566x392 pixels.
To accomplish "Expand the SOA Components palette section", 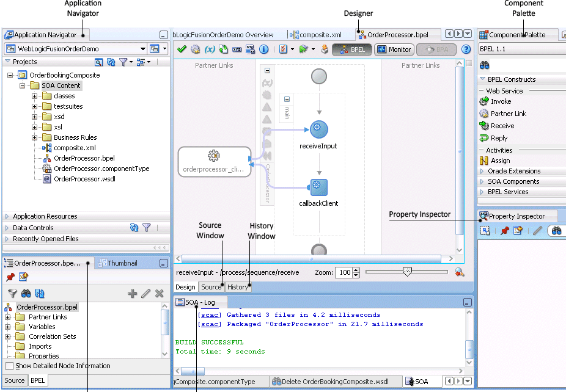I will point(482,182).
